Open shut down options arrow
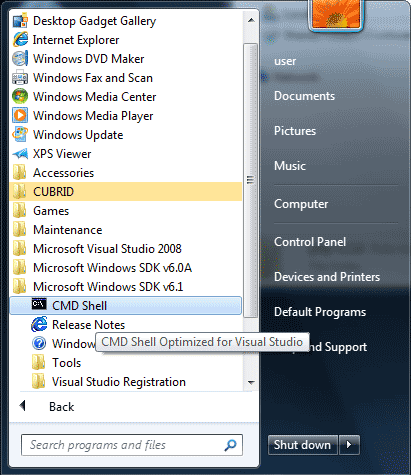This screenshot has height=475, width=411. (x=349, y=445)
